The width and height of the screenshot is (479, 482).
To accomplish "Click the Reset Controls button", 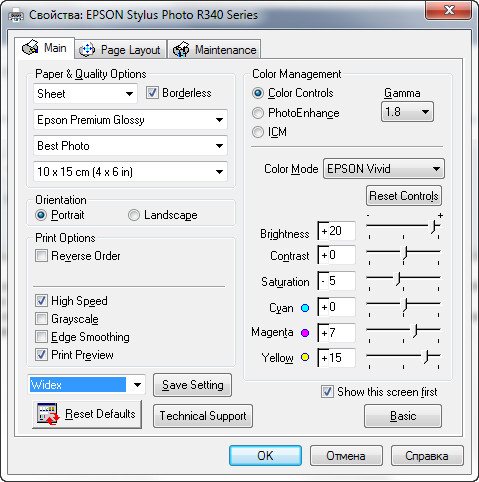I will [404, 196].
